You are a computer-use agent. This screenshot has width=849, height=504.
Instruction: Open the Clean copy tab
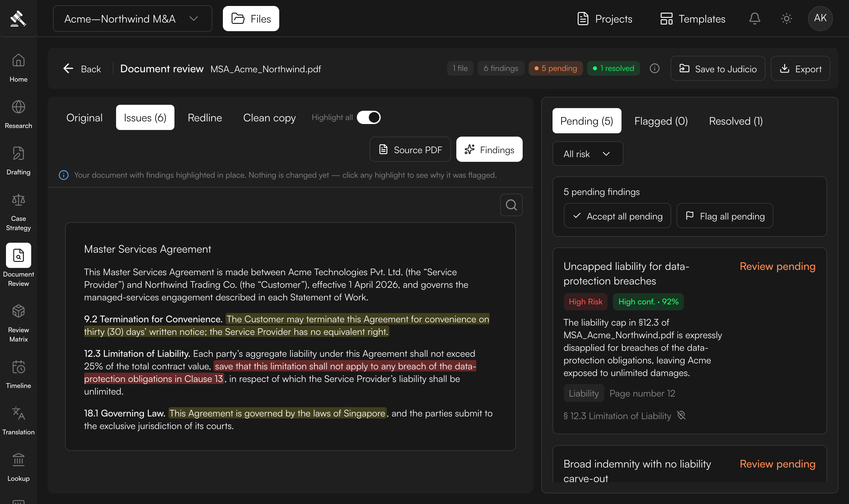(x=269, y=117)
